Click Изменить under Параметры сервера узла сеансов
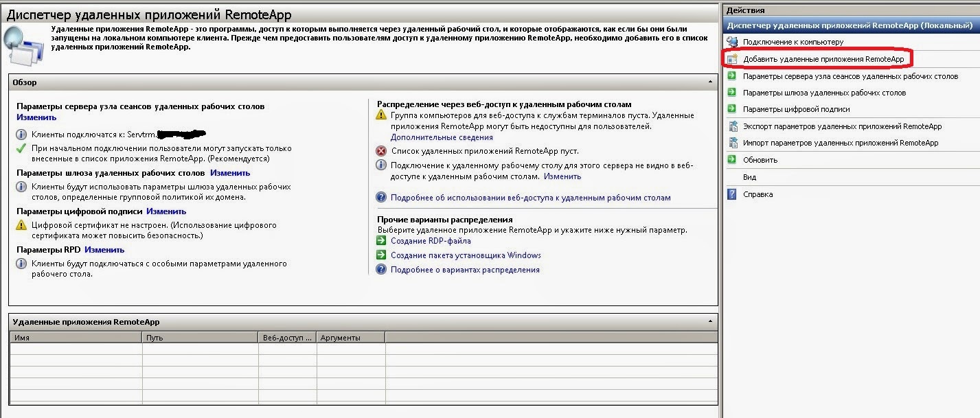This screenshot has height=418, width=980. coord(36,118)
